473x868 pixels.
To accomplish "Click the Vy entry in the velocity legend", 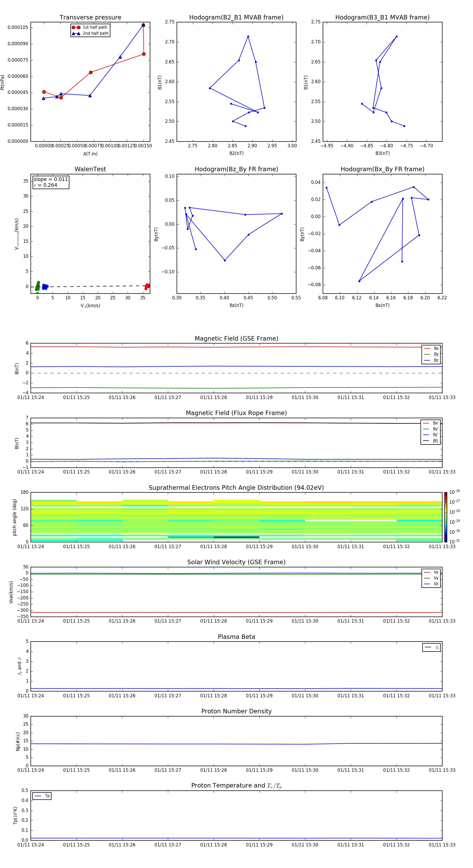I will point(431,578).
